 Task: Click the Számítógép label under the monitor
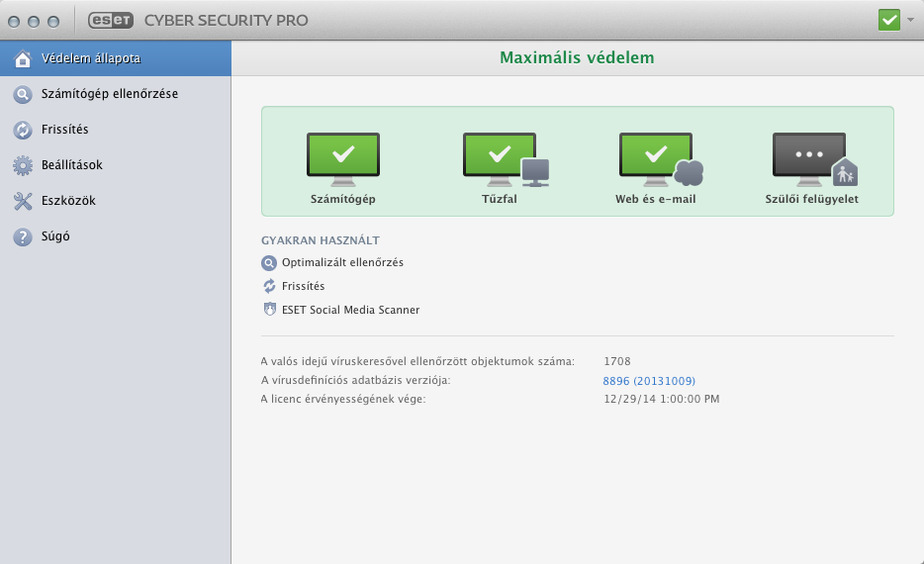click(x=343, y=199)
